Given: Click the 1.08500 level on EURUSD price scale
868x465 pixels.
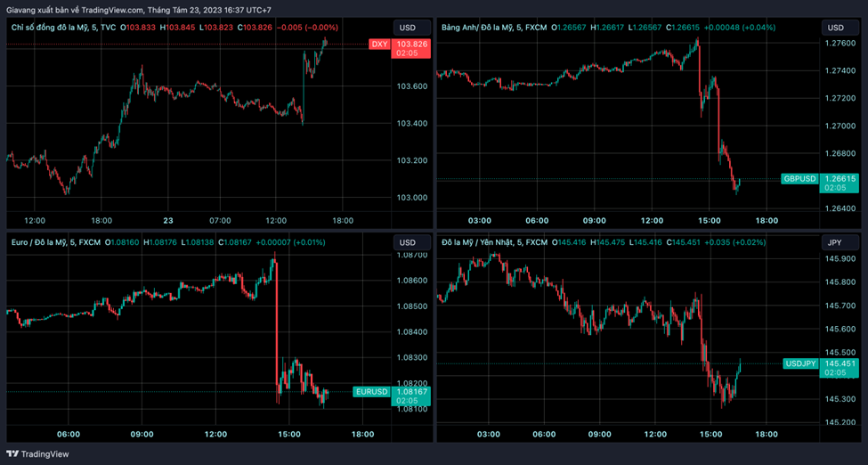Looking at the screenshot, I should tap(410, 306).
